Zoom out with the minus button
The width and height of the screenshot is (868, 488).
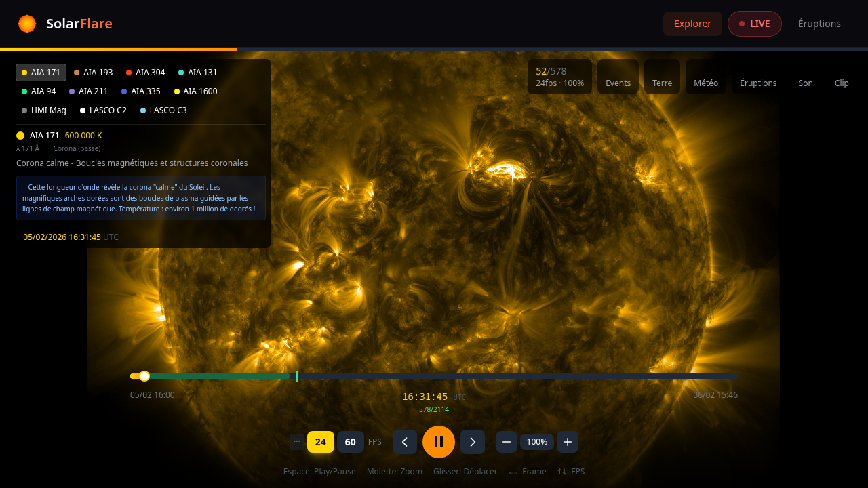coord(507,442)
